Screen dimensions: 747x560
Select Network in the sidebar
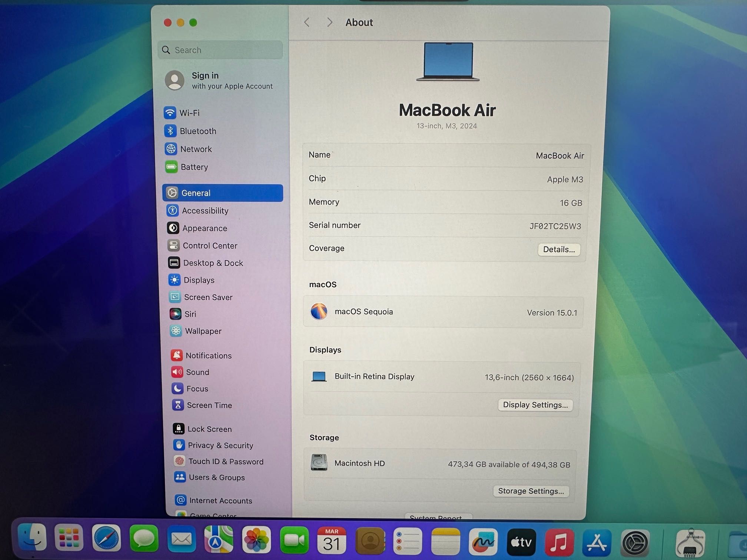click(x=189, y=149)
